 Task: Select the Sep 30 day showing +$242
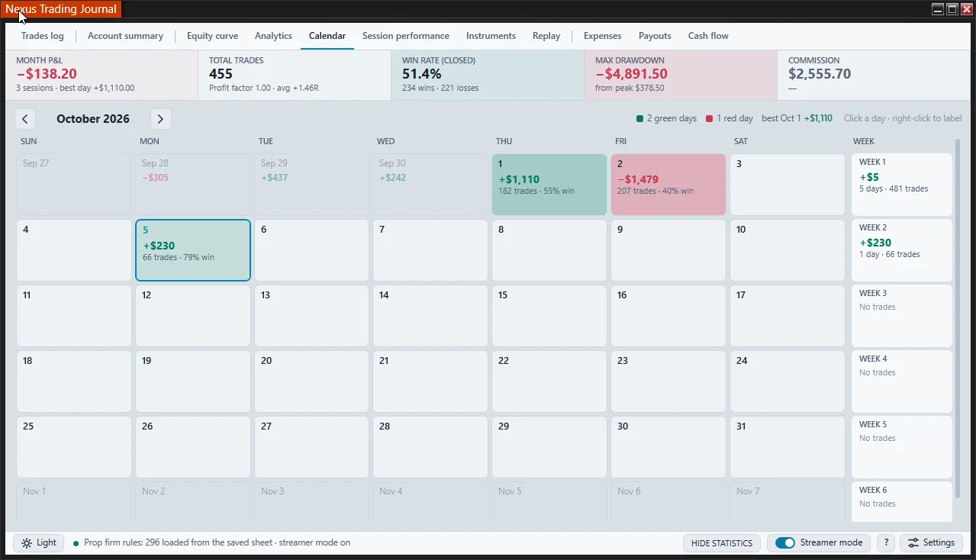click(430, 185)
